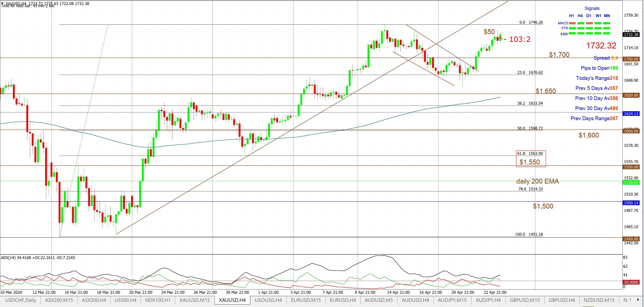Viewport: 644px width, 307px height.
Task: Open the ASX200,H4 chart tab
Action: pyautogui.click(x=94, y=300)
